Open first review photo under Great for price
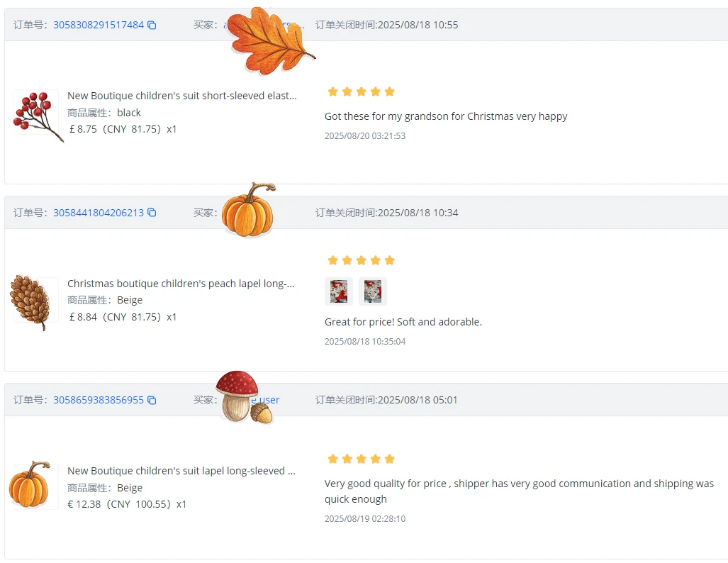This screenshot has width=728, height=563. pyautogui.click(x=338, y=291)
